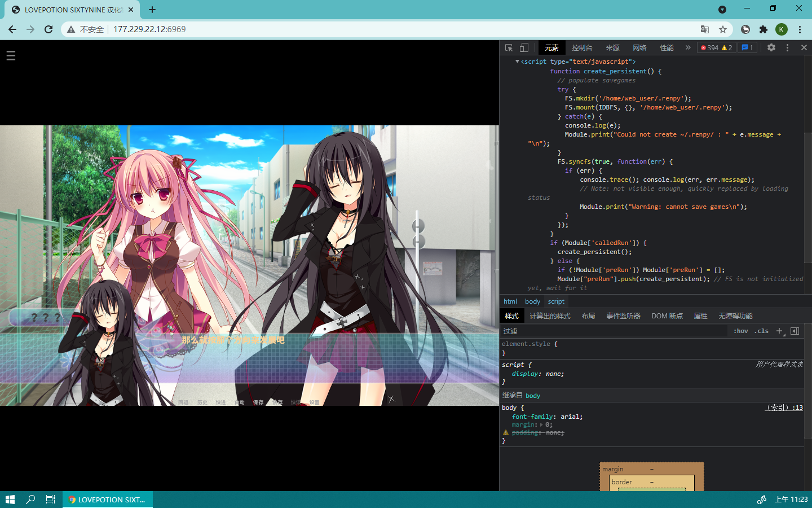Open DevTools three-dot customize menu
The image size is (812, 508).
[788, 47]
